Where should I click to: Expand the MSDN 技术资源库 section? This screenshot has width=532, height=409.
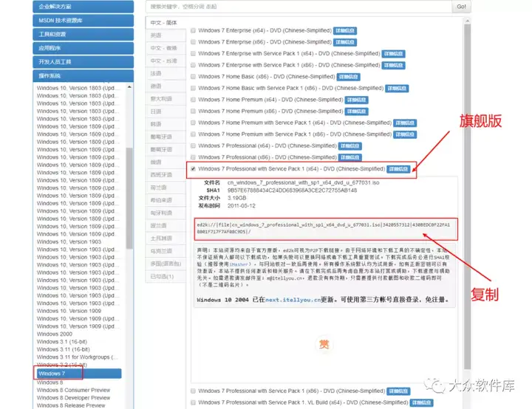pyautogui.click(x=83, y=21)
